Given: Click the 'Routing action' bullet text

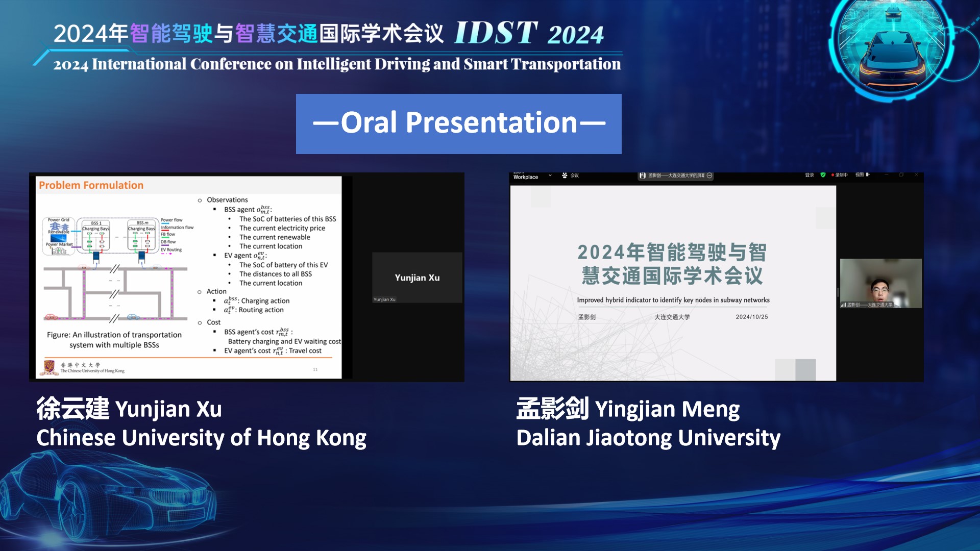Looking at the screenshot, I should click(261, 310).
